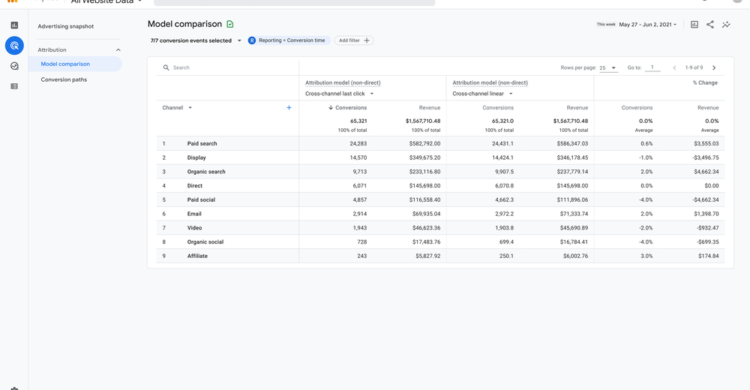Viewport: 750px width, 390px height.
Task: Open Conversion paths in the sidebar
Action: pos(64,80)
